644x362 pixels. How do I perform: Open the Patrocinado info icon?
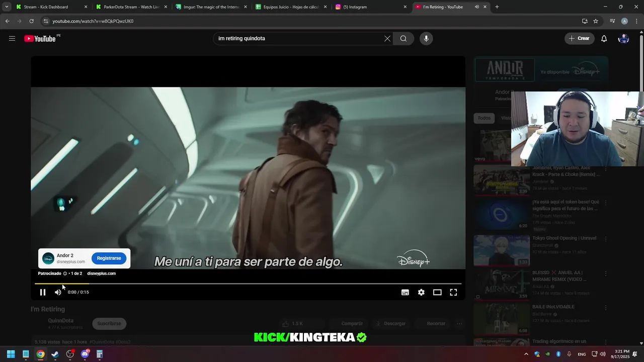tap(65, 274)
